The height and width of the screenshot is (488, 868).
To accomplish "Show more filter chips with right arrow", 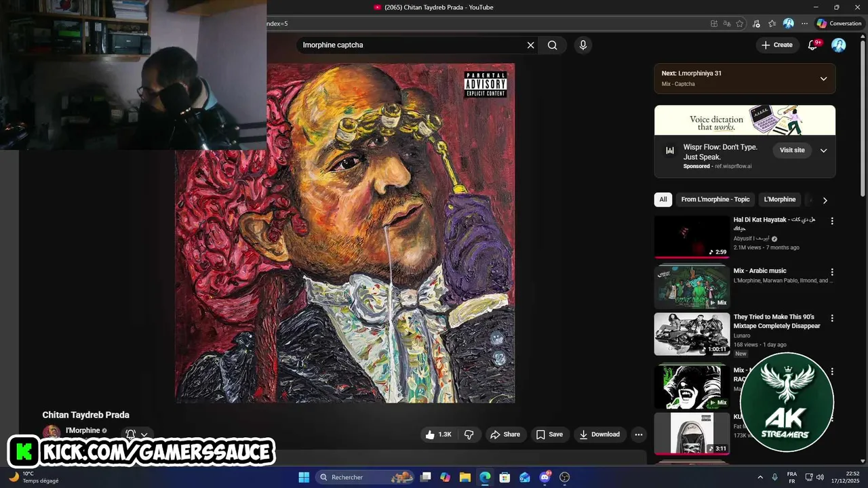I will click(x=825, y=200).
